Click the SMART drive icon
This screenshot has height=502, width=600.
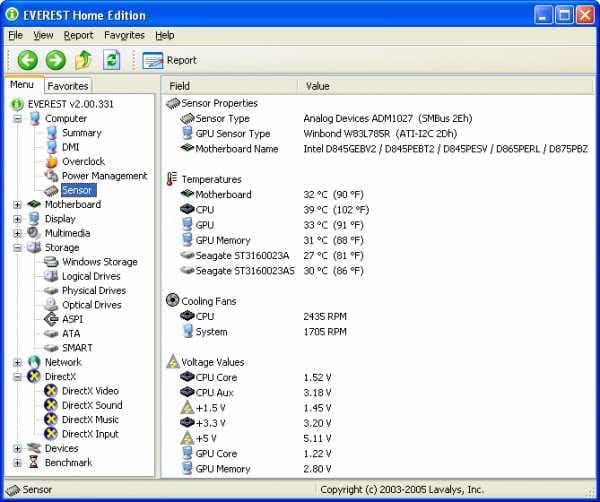pos(51,348)
